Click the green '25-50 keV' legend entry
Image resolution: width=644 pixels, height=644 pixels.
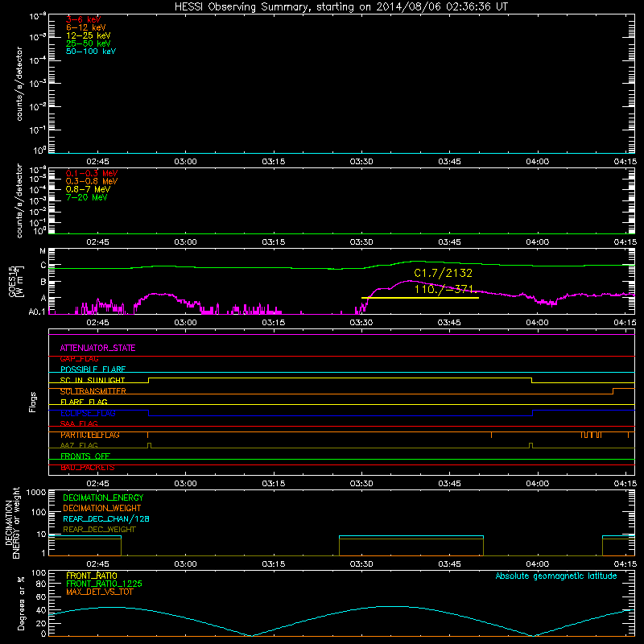point(89,43)
